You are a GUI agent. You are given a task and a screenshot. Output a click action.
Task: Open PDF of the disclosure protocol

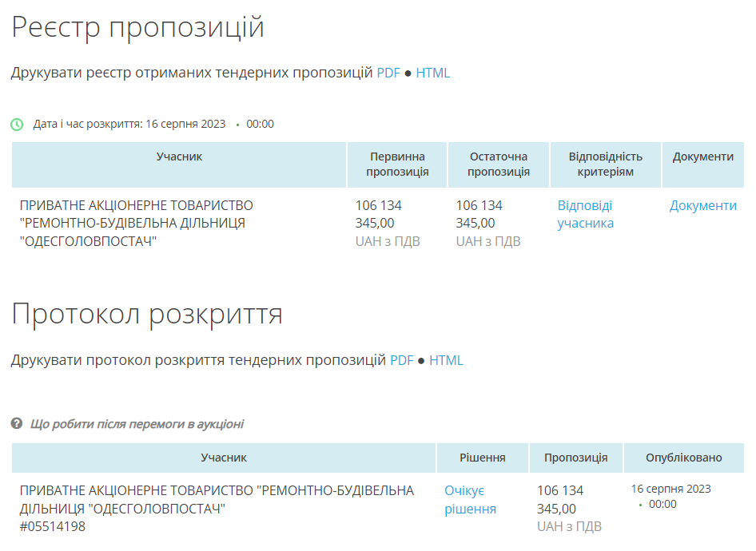(402, 360)
